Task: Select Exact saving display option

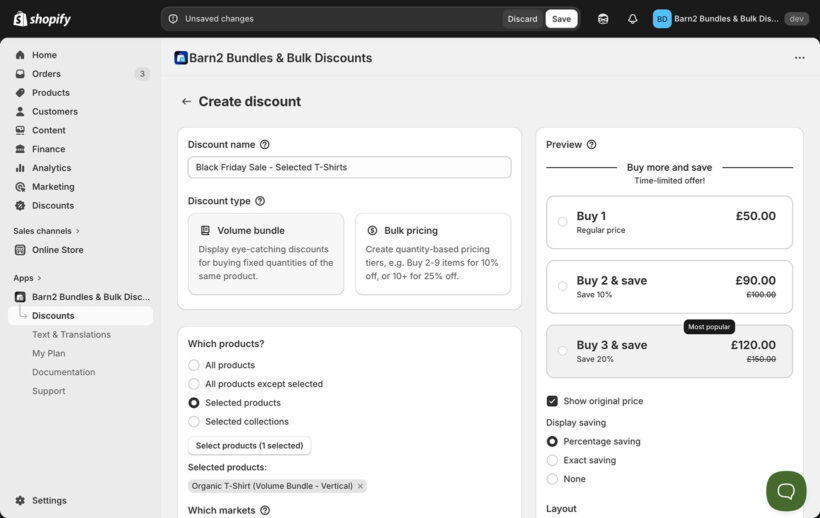Action: [552, 460]
